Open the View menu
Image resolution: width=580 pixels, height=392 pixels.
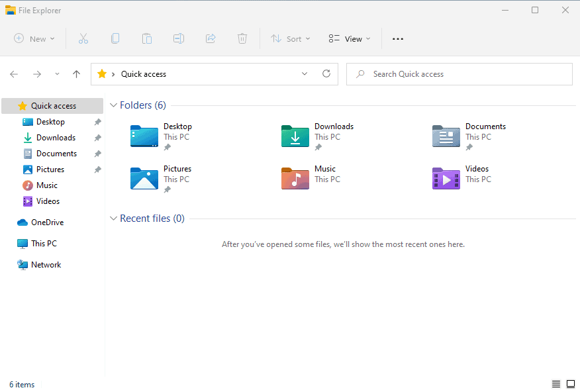point(349,38)
